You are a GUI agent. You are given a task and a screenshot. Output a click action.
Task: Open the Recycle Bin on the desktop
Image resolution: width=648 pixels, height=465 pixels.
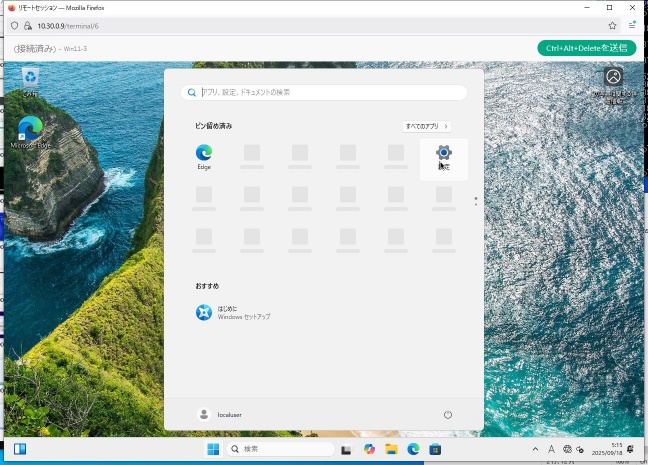[30, 80]
